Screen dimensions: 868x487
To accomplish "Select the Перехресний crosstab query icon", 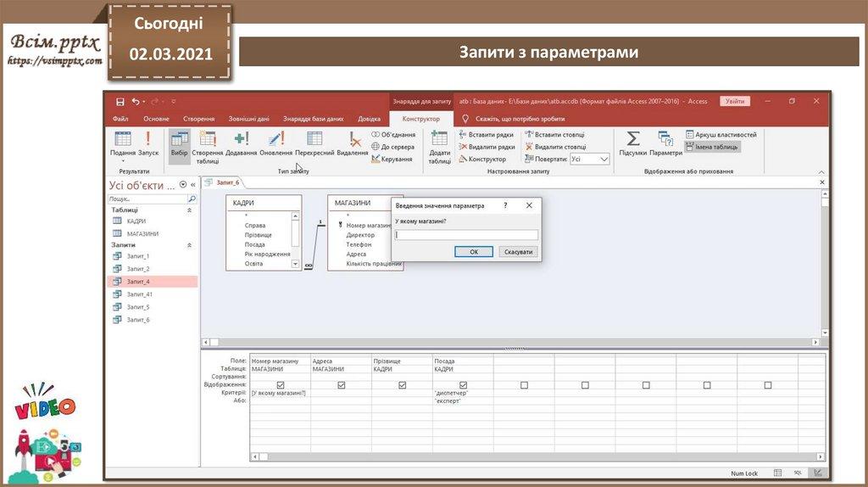I will (314, 139).
